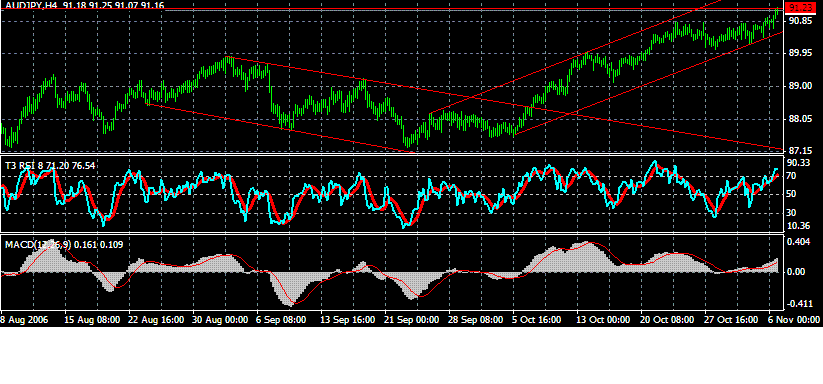Click the 22 Aug 16:00 time label
The width and height of the screenshot is (823, 384).
click(156, 319)
